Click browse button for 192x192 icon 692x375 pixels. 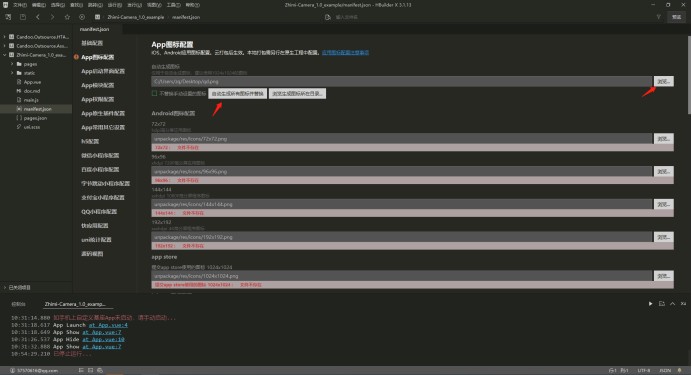(663, 237)
